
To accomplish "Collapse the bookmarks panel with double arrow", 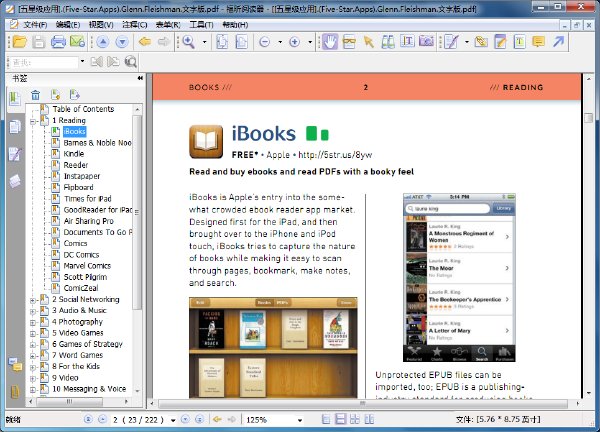I will (x=140, y=78).
